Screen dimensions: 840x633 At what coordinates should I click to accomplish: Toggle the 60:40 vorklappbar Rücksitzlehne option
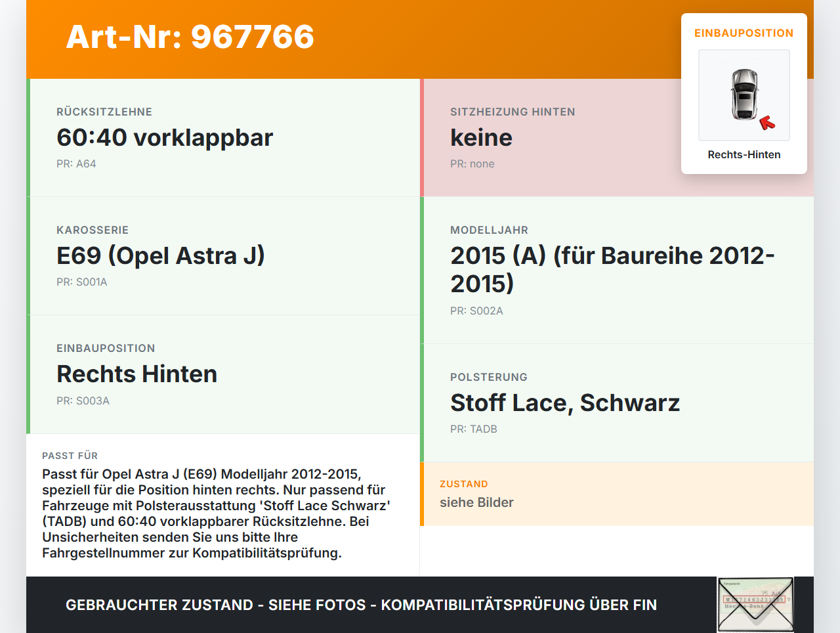[164, 138]
